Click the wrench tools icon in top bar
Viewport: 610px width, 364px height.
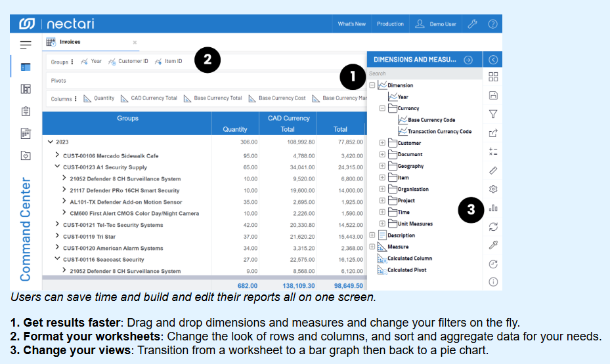472,24
